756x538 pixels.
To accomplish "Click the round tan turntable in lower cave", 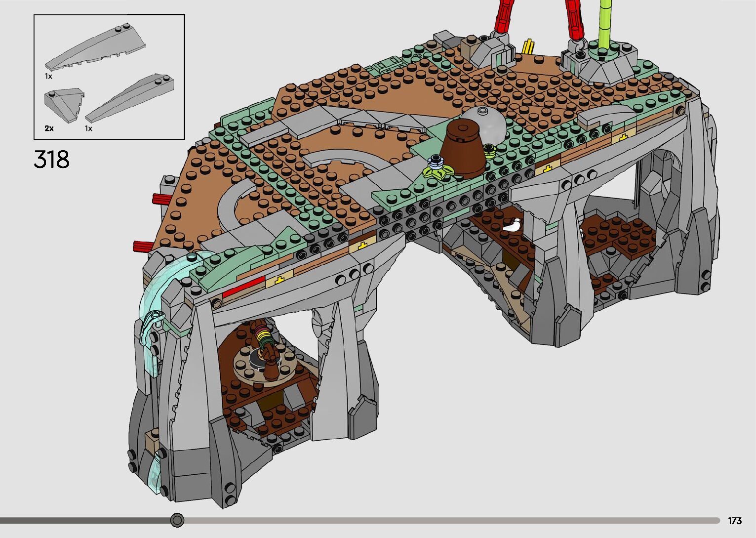I will [x=264, y=365].
